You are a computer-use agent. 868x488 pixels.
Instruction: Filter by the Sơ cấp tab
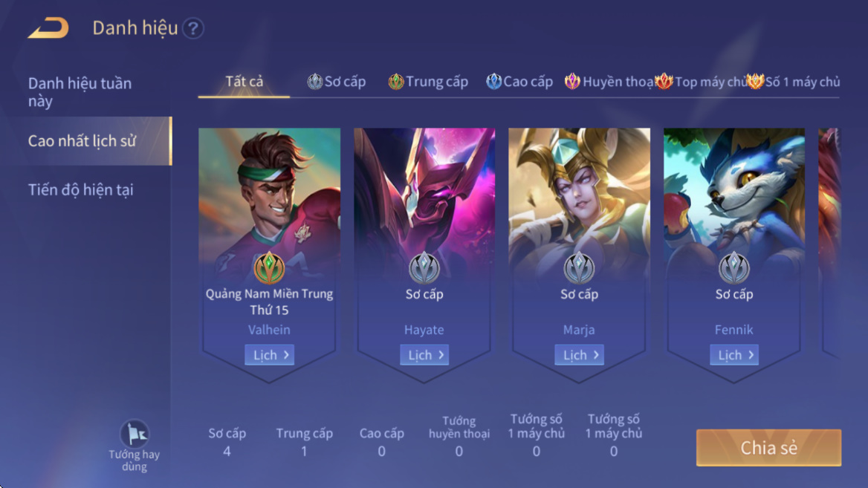337,82
